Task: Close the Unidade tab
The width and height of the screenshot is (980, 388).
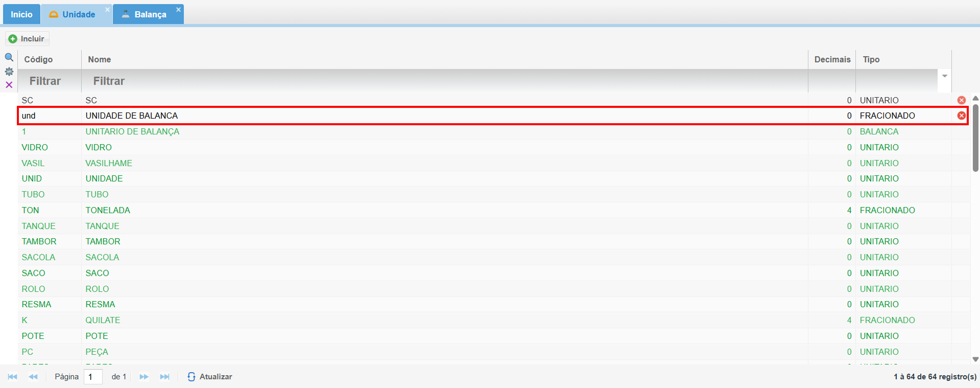Action: tap(107, 10)
